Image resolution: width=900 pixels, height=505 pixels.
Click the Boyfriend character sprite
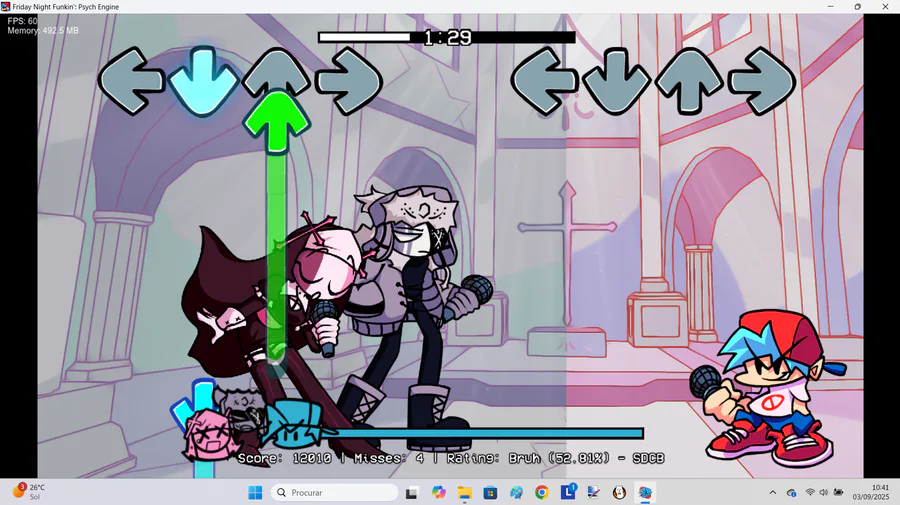[x=767, y=388]
